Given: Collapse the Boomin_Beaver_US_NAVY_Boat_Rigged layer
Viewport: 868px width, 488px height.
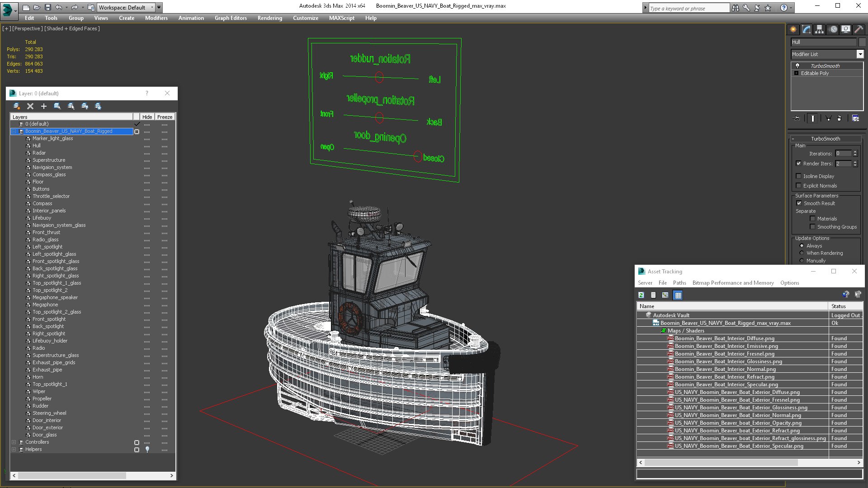Looking at the screenshot, I should point(14,131).
